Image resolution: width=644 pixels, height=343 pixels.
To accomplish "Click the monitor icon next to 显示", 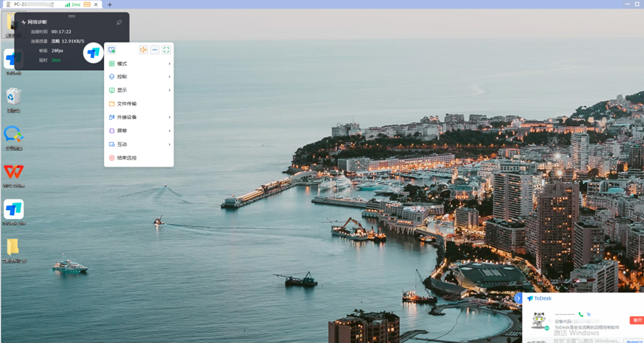I will click(x=111, y=90).
